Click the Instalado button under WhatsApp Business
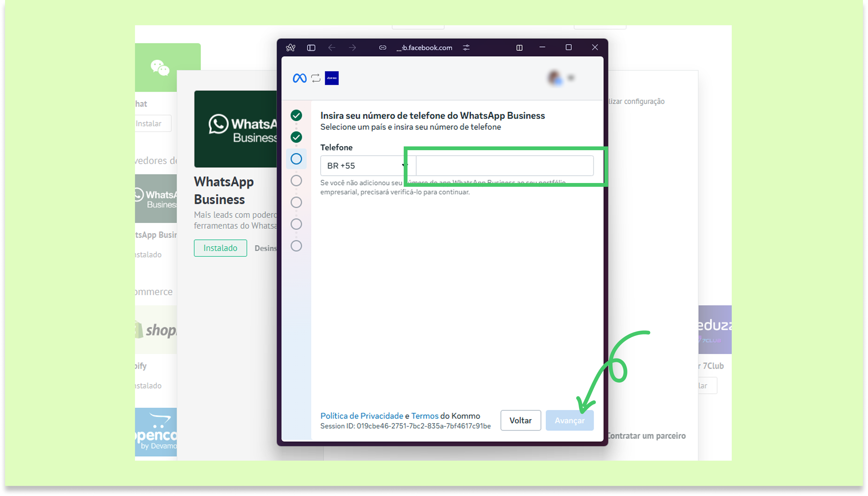 pos(220,248)
